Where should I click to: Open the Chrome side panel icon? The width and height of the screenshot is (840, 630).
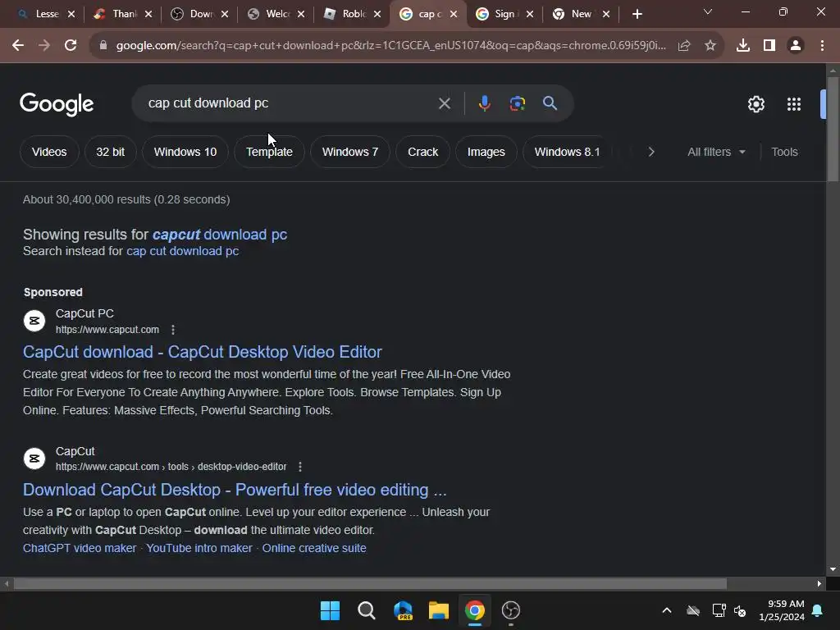[769, 46]
